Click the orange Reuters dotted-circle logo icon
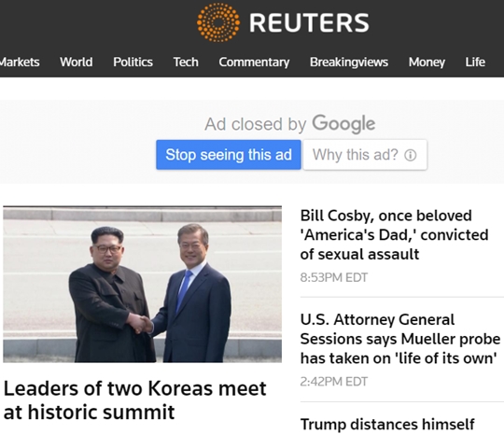504x434 pixels. pyautogui.click(x=218, y=22)
